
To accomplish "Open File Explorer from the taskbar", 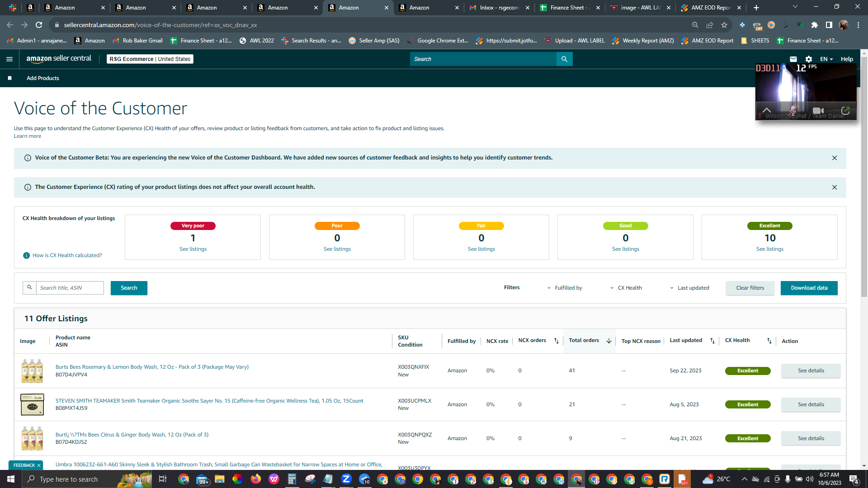I will click(220, 479).
